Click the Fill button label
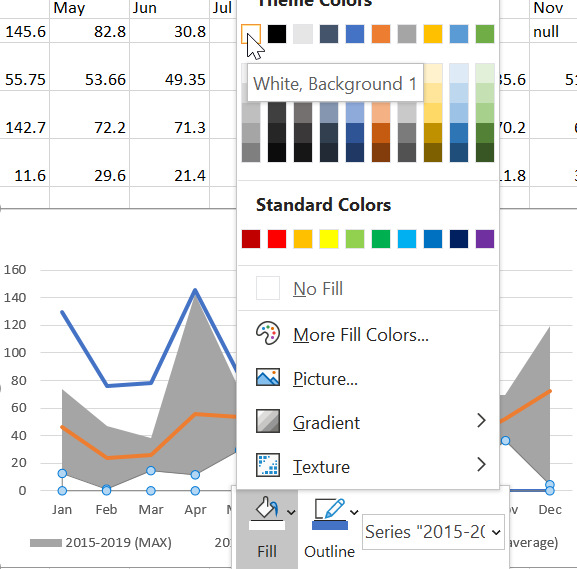Image resolution: width=577 pixels, height=569 pixels. pyautogui.click(x=267, y=552)
